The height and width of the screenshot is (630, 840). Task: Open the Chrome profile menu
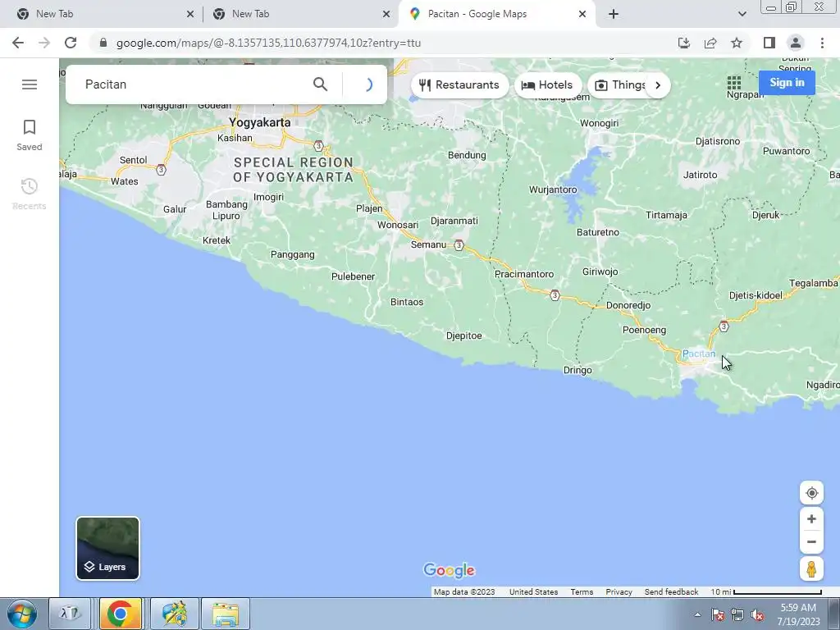(x=796, y=43)
